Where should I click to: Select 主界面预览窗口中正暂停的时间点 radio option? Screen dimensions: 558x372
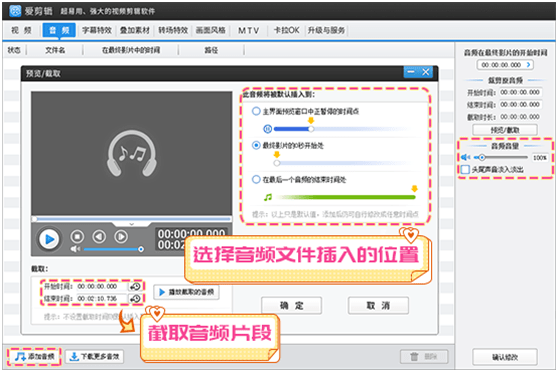pyautogui.click(x=256, y=111)
